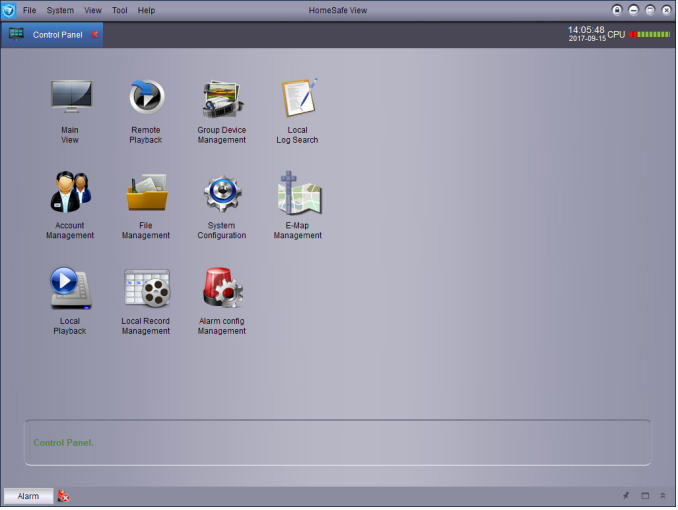Open the File menu

coord(29,10)
